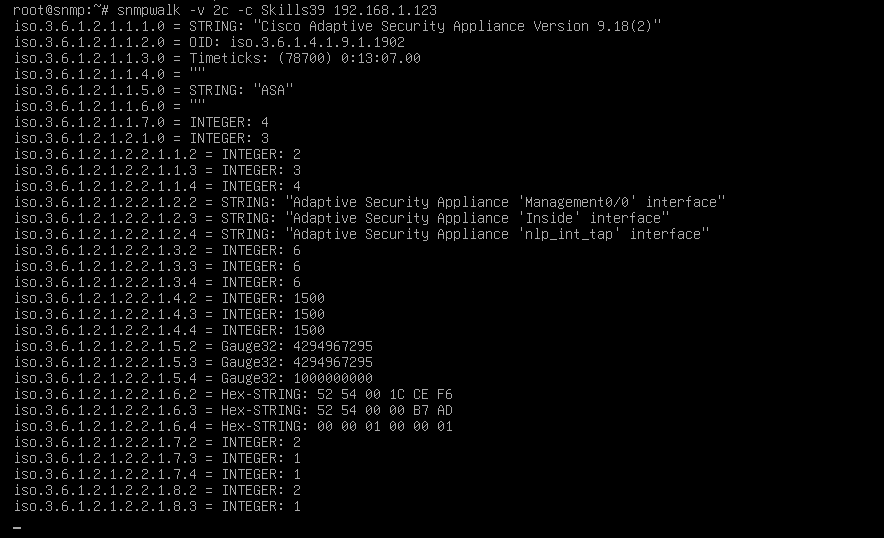
Task: Click the Gauge32 value 1000000000
Action: (x=333, y=378)
